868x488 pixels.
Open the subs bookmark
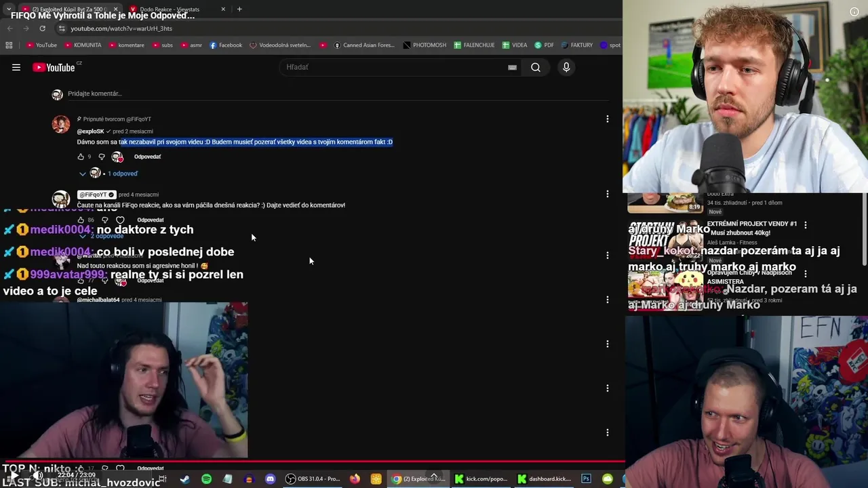point(163,45)
